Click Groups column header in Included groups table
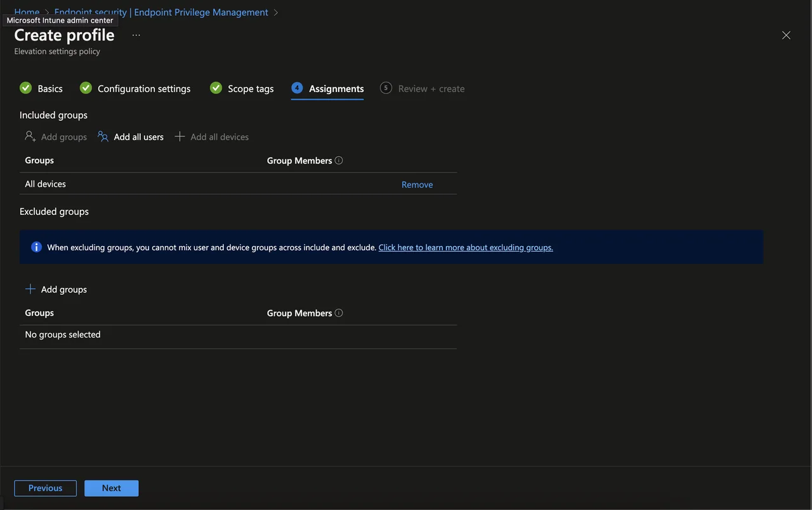The width and height of the screenshot is (812, 510). [x=39, y=160]
